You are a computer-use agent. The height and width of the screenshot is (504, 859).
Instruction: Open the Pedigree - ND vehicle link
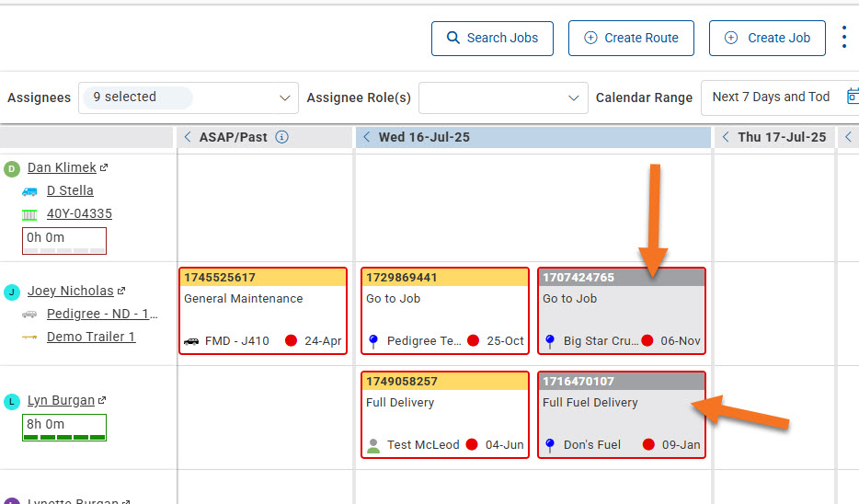(x=102, y=314)
